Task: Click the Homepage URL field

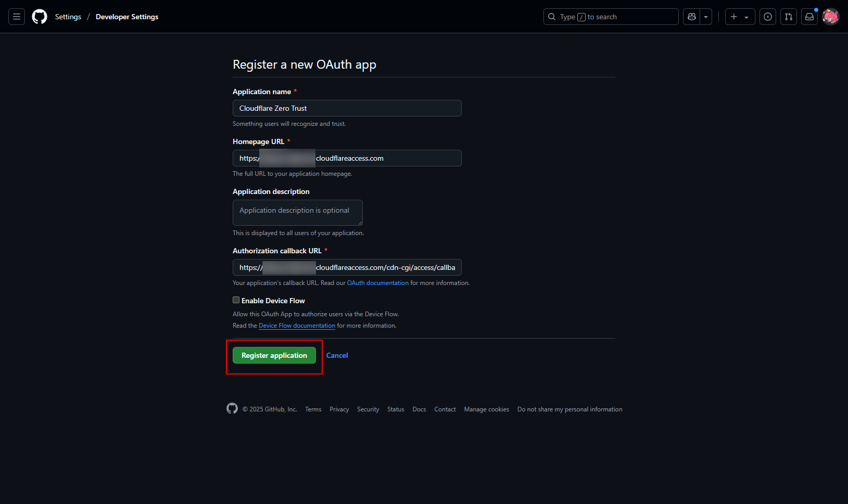Action: (347, 158)
